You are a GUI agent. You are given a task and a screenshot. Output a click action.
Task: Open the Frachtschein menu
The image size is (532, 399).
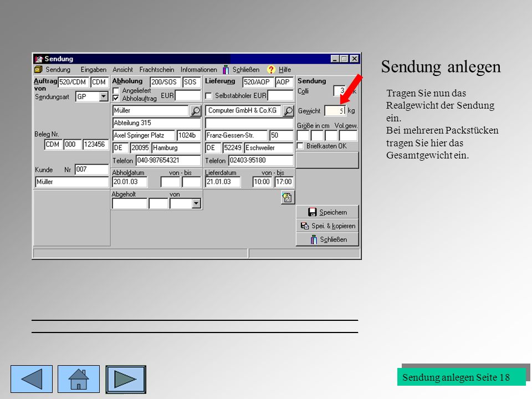coord(157,70)
